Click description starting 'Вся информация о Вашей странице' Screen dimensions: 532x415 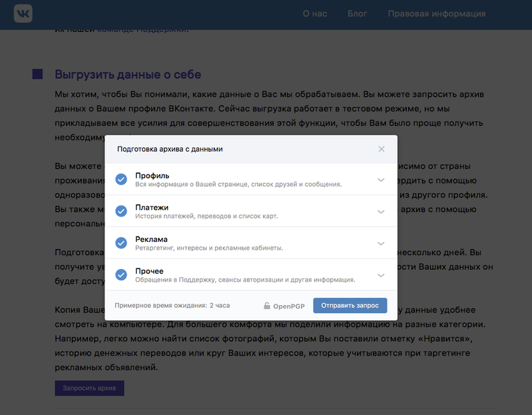tap(239, 184)
